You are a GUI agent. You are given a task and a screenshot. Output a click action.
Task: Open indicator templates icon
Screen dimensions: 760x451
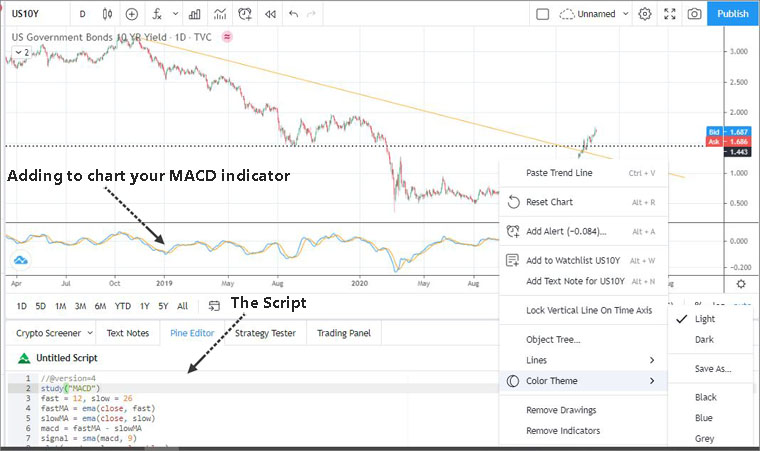pyautogui.click(x=220, y=14)
